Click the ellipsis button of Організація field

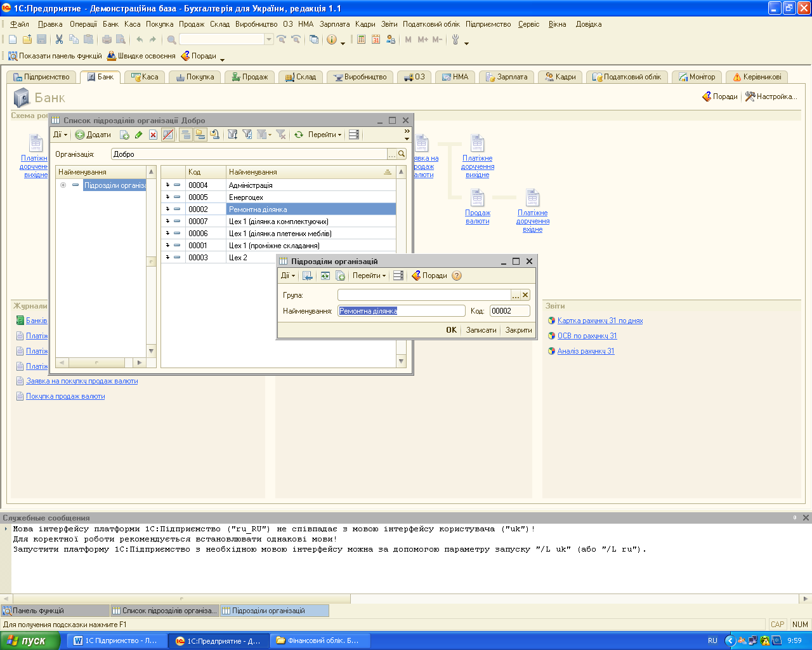click(x=392, y=154)
